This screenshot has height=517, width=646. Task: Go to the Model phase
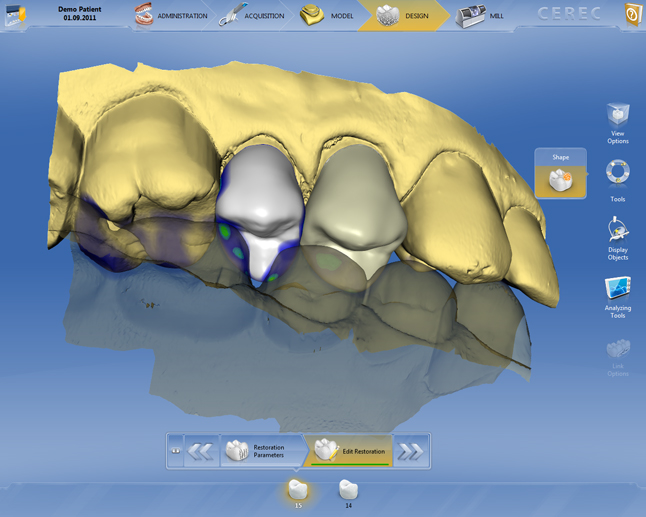(328, 16)
